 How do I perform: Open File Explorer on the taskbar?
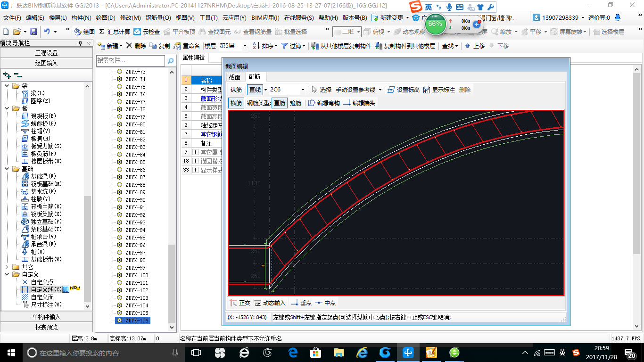[x=339, y=352]
